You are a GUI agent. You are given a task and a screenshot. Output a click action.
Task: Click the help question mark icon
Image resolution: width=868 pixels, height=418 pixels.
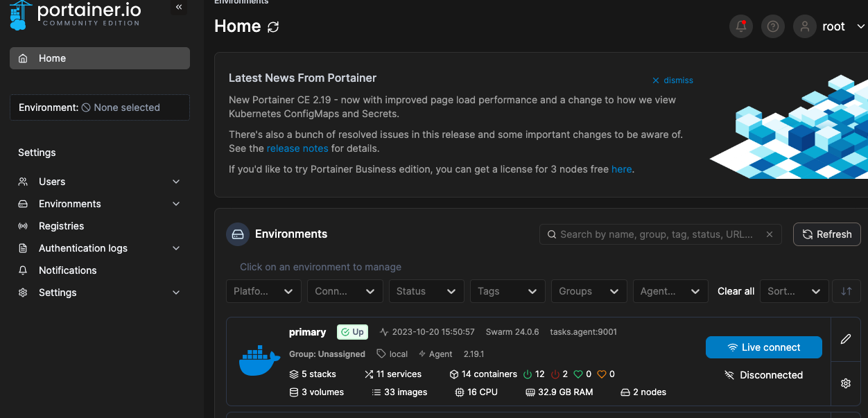[x=773, y=26]
